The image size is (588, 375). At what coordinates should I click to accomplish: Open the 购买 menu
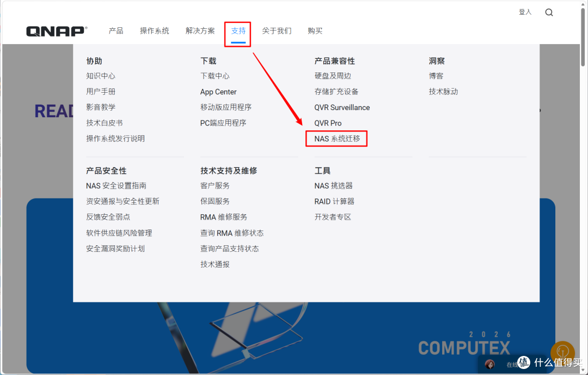(315, 31)
